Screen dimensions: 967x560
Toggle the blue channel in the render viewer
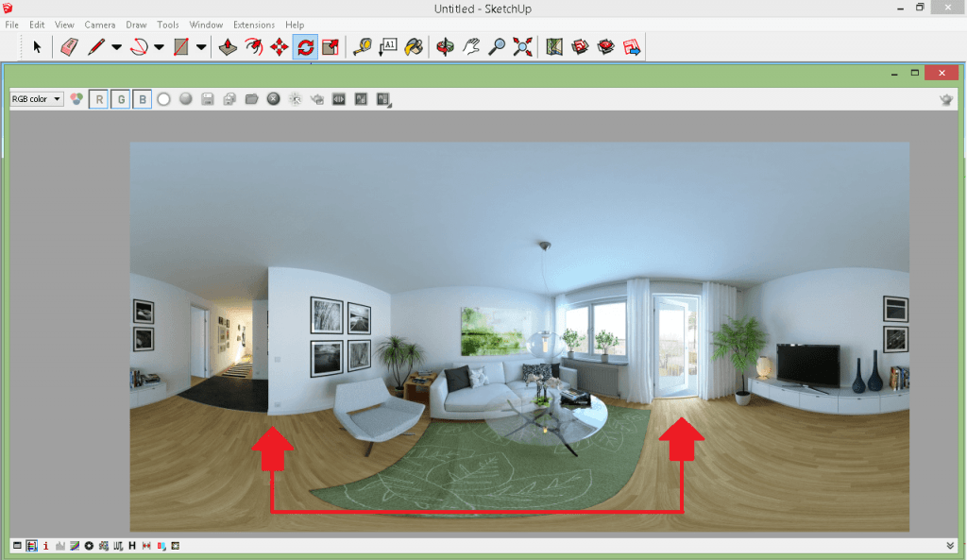coord(143,98)
